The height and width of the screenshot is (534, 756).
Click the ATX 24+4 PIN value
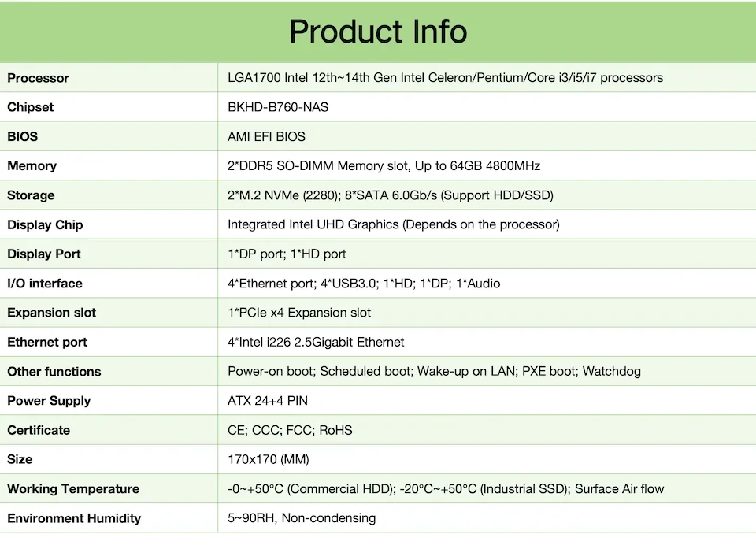click(x=268, y=401)
